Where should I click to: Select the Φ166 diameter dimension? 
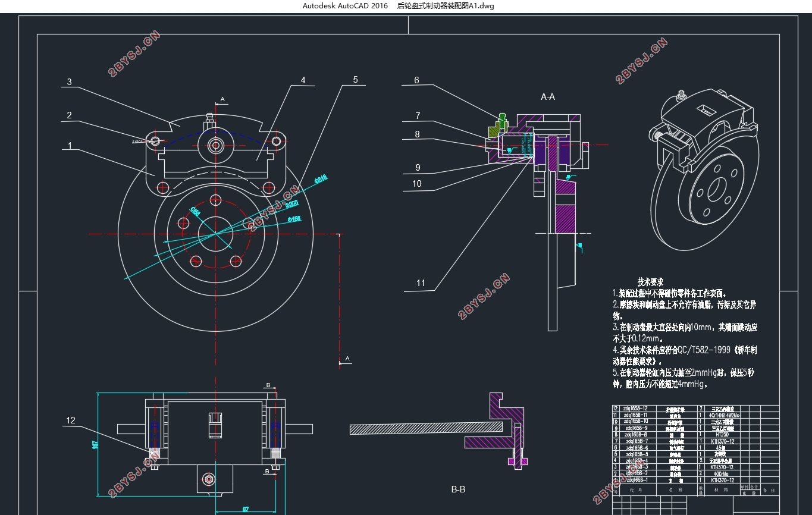[293, 219]
